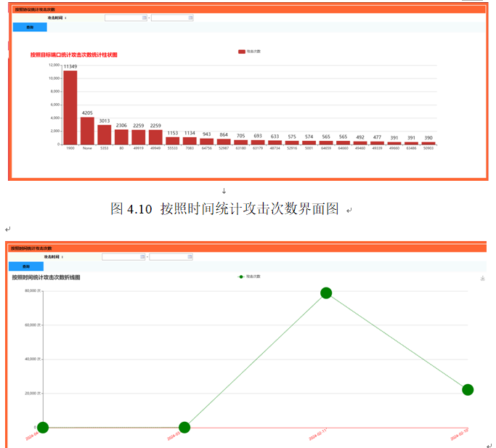
Task: Toggle the red 攻击次数 legend in the bar chart
Action: 249,52
